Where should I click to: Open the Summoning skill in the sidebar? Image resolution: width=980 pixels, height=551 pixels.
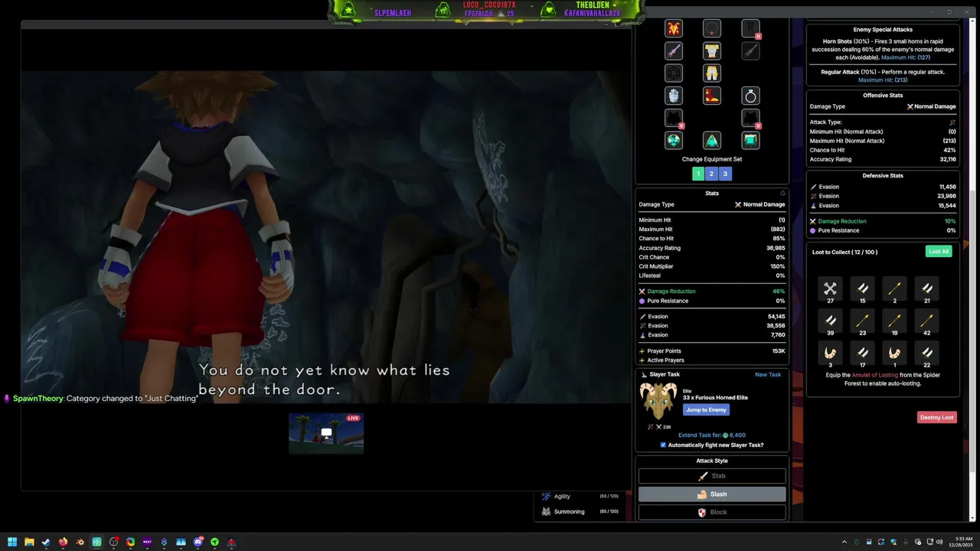pos(580,511)
